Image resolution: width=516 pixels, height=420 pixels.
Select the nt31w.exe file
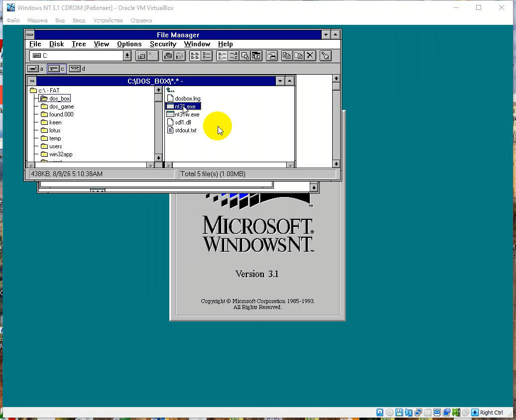[x=183, y=114]
